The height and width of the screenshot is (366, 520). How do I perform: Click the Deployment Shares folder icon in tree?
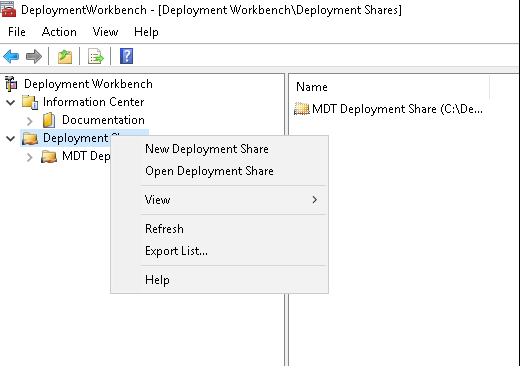pos(30,138)
